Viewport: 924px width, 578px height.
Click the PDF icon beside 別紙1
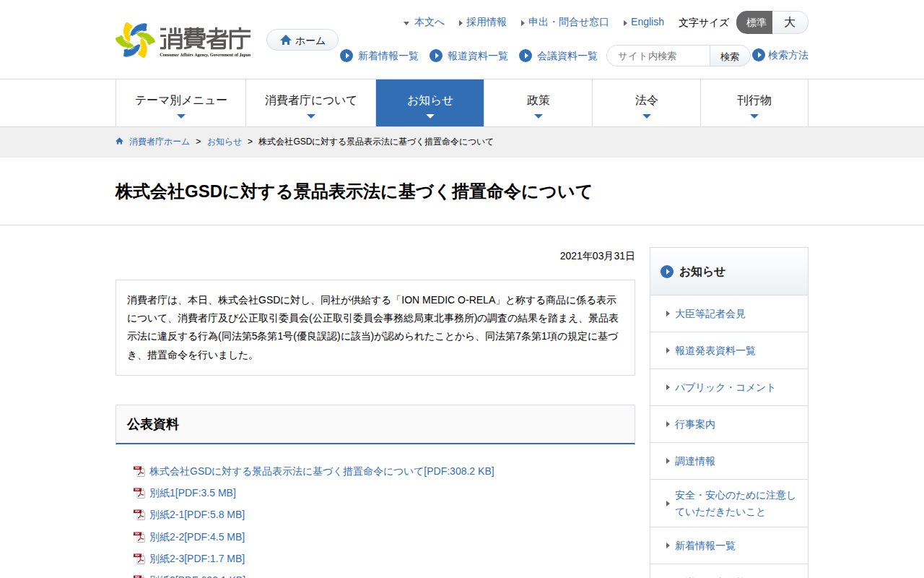click(x=139, y=493)
